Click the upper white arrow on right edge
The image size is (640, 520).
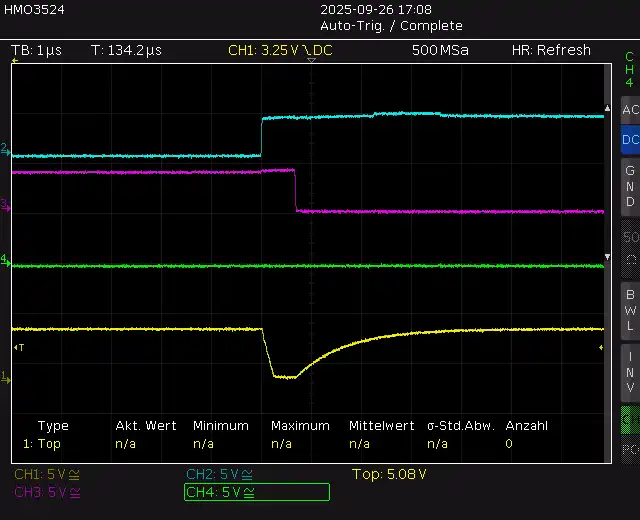point(607,107)
